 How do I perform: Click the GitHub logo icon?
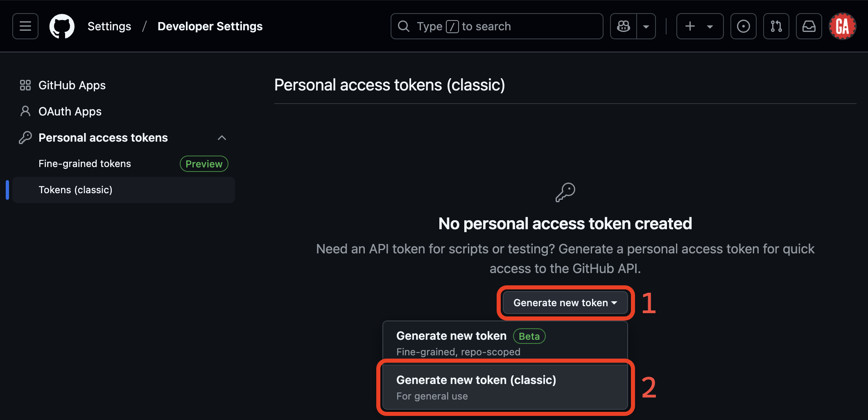(x=61, y=26)
